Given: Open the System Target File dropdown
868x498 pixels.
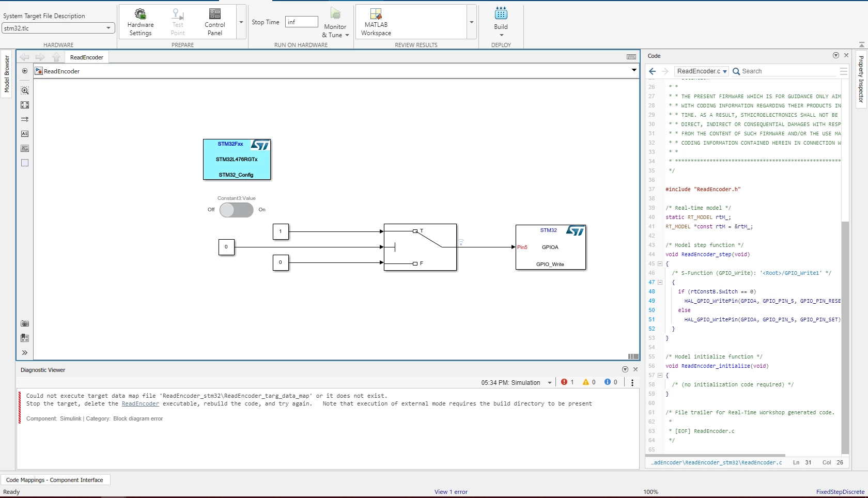Looking at the screenshot, I should point(57,28).
